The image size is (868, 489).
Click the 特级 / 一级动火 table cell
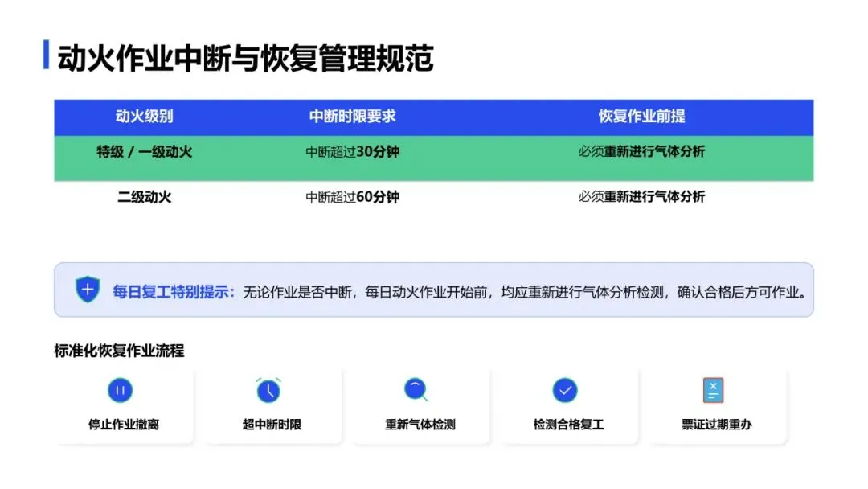point(145,152)
